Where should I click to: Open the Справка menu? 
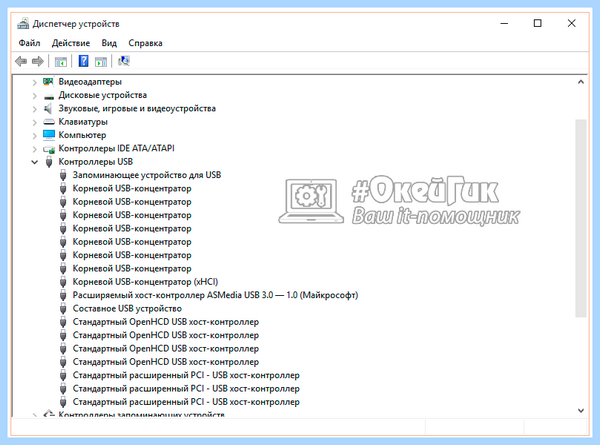click(x=145, y=43)
